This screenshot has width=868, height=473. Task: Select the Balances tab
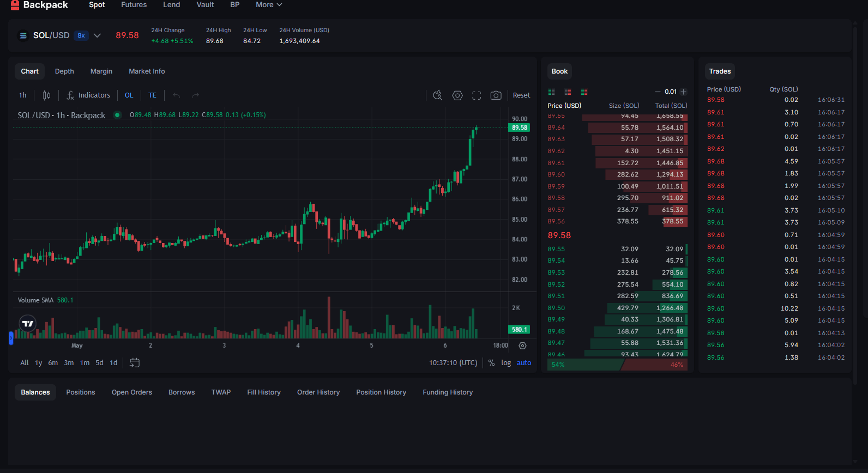[x=35, y=392]
